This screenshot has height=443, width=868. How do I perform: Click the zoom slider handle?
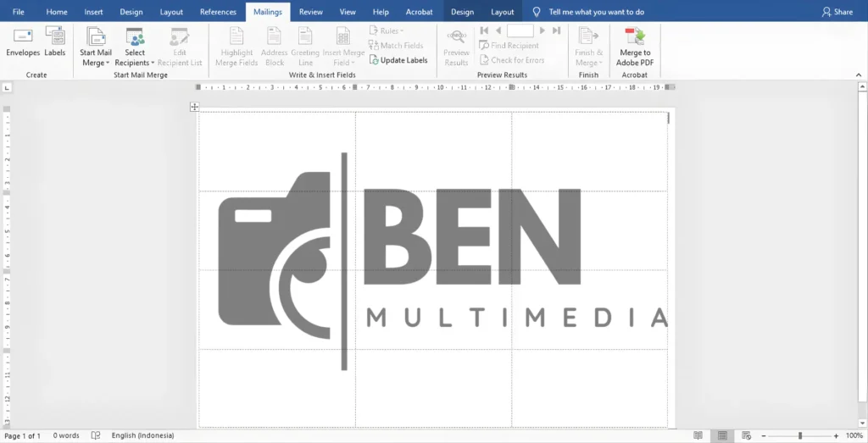click(799, 435)
